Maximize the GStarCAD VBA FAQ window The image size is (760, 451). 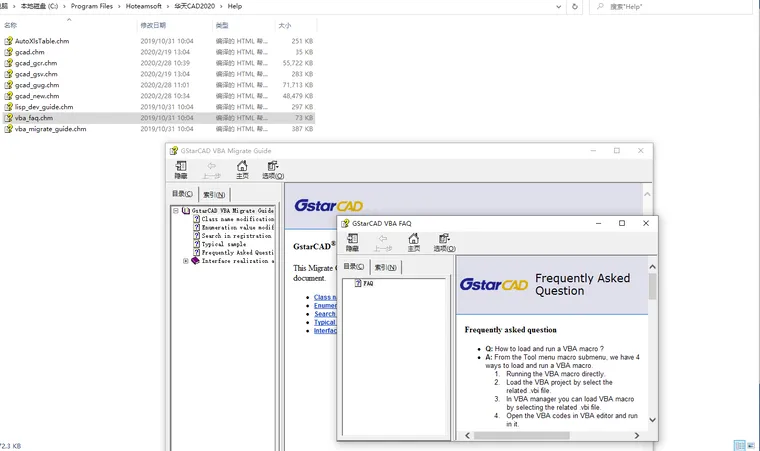pyautogui.click(x=622, y=223)
